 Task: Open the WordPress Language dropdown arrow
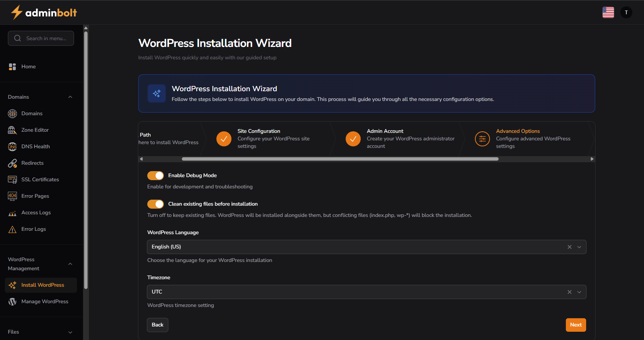[579, 247]
